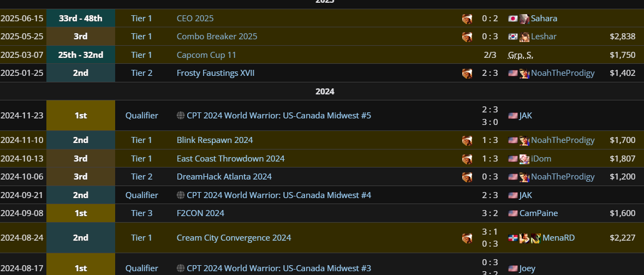Click the 2024-09-08 date cell
Viewport: 644px width, 275px height.
pyautogui.click(x=22, y=213)
